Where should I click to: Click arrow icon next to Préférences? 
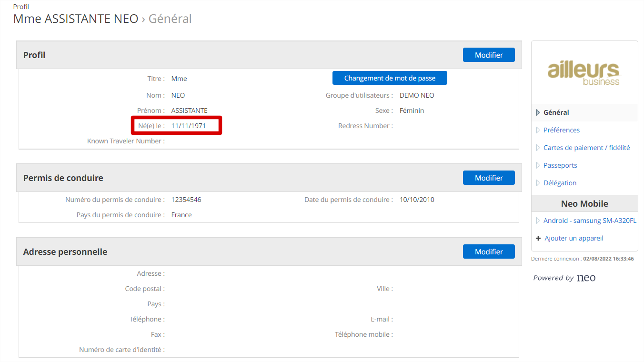pyautogui.click(x=538, y=130)
